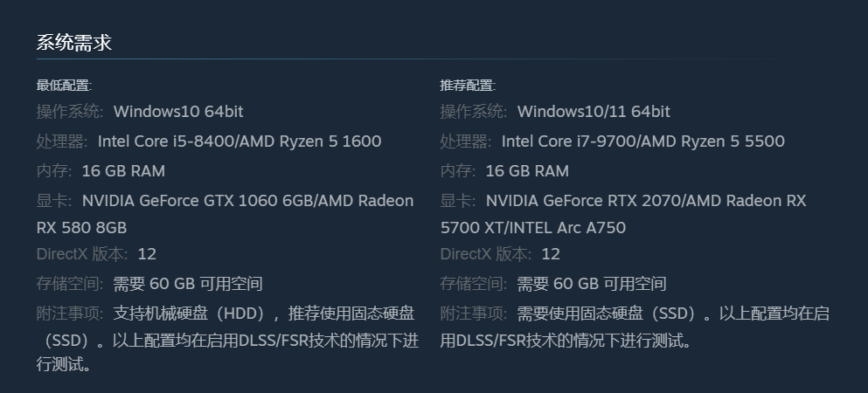
Task: Select the Windows10/11 64bit recommended OS text
Action: pos(594,112)
